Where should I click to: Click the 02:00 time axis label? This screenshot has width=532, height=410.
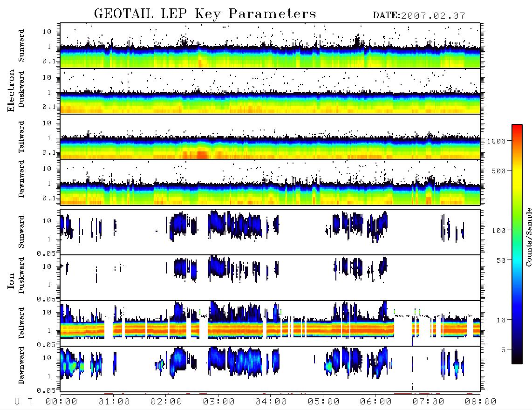point(166,402)
